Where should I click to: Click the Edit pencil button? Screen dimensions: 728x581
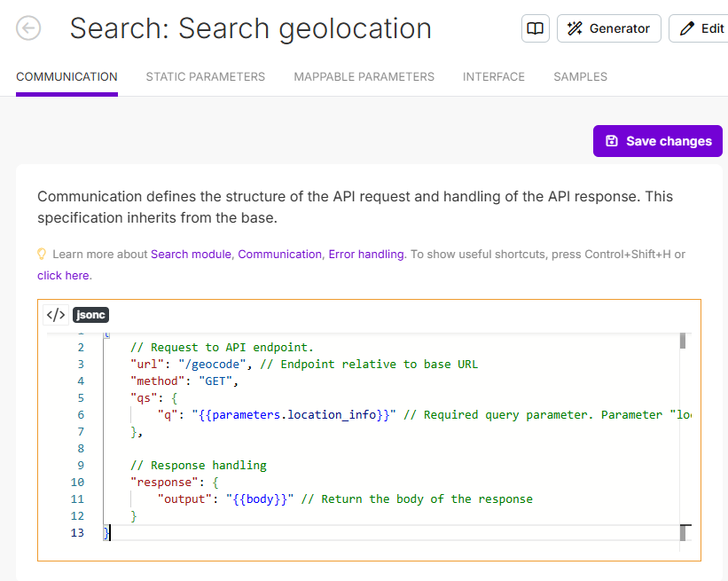point(701,28)
